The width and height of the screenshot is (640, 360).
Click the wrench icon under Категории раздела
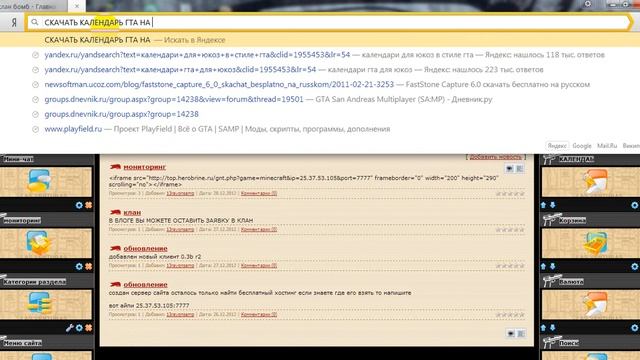tap(69, 328)
